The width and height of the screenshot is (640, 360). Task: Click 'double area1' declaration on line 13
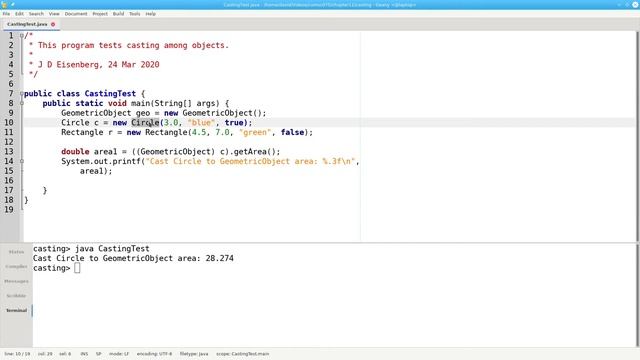coord(89,151)
